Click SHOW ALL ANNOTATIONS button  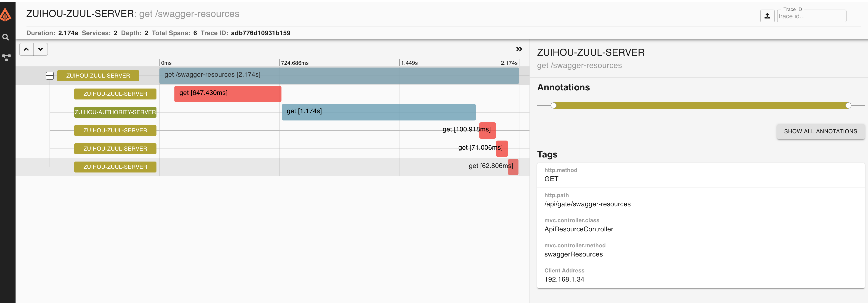(820, 131)
